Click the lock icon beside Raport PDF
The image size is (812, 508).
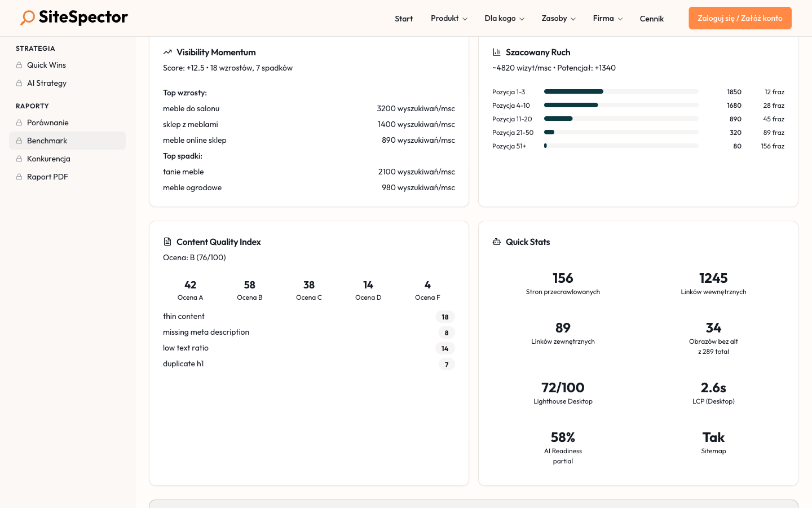tap(19, 177)
